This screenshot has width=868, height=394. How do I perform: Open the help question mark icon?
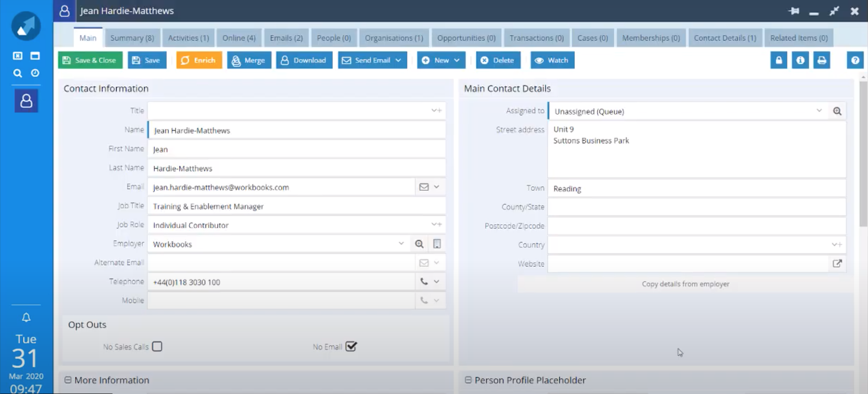point(855,60)
